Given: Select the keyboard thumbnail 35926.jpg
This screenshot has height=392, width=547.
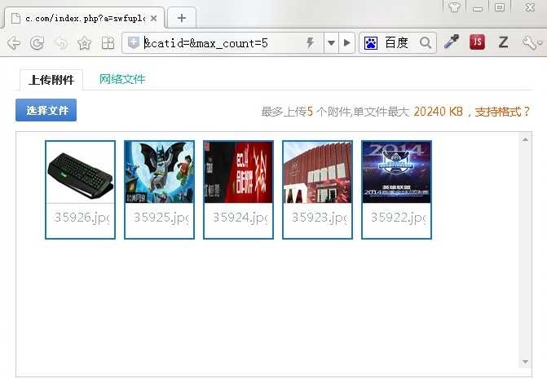Looking at the screenshot, I should click(x=80, y=172).
